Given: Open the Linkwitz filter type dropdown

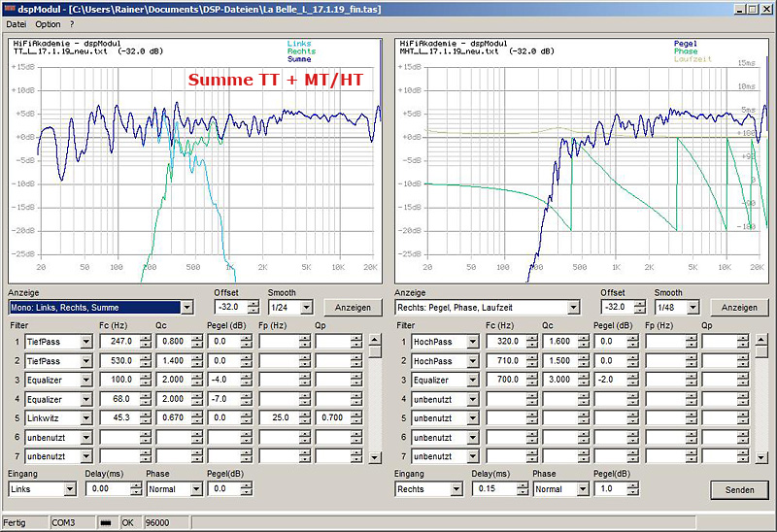Looking at the screenshot, I should coord(85,418).
